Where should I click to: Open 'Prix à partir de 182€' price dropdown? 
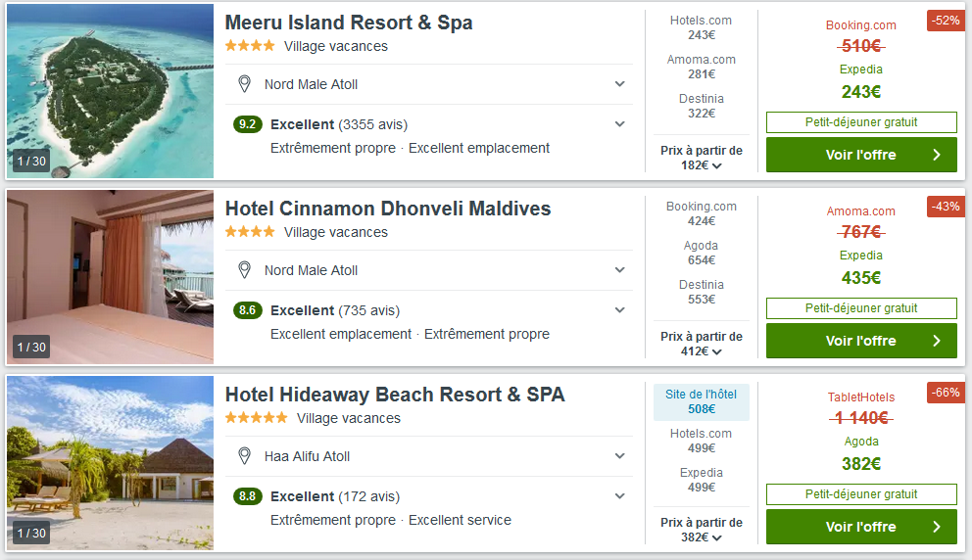click(x=702, y=158)
